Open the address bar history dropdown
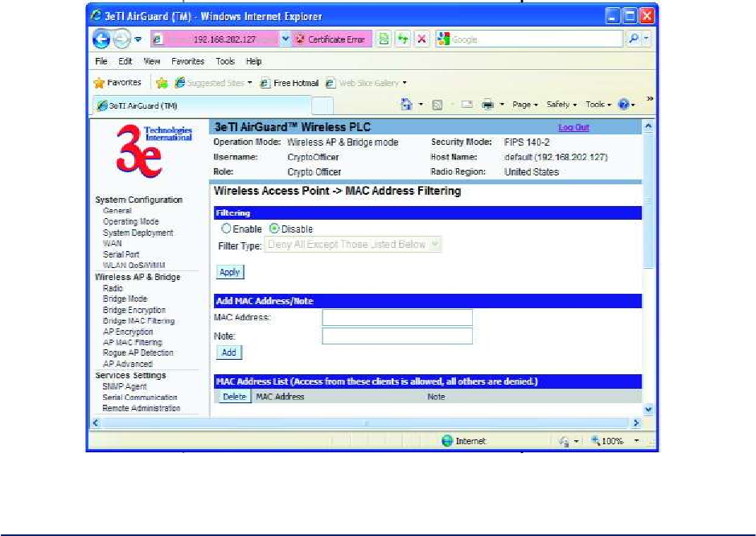 (286, 39)
